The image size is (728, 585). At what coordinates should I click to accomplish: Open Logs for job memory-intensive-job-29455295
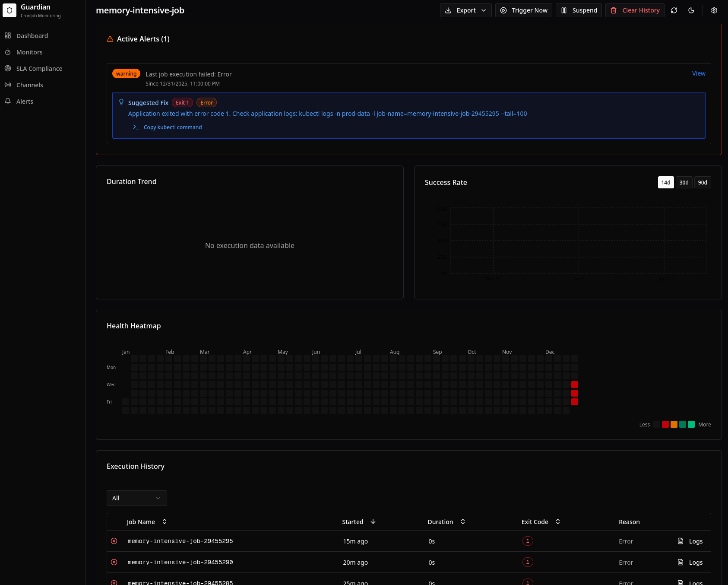pos(690,541)
